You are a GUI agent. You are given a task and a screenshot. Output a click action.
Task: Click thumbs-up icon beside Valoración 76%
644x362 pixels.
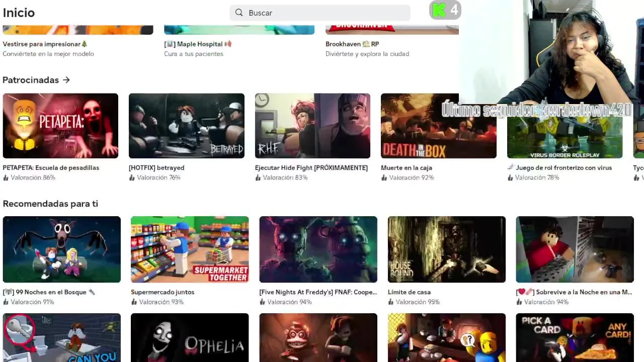pyautogui.click(x=132, y=177)
